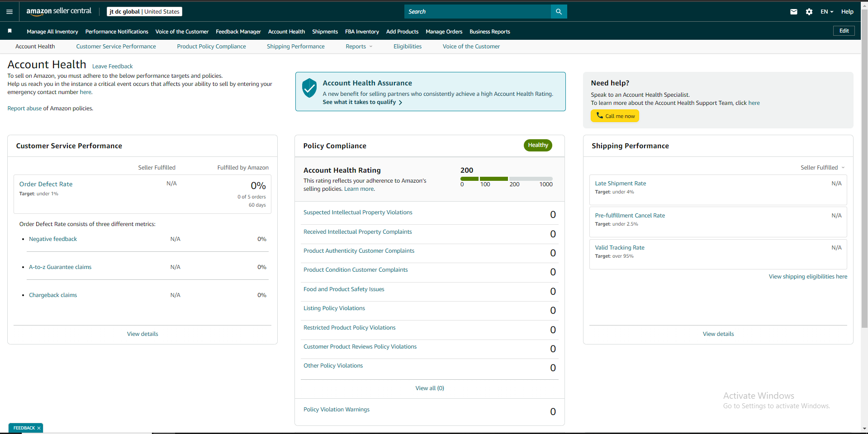
Task: Open Listing Policy Violations
Action: [x=334, y=308]
